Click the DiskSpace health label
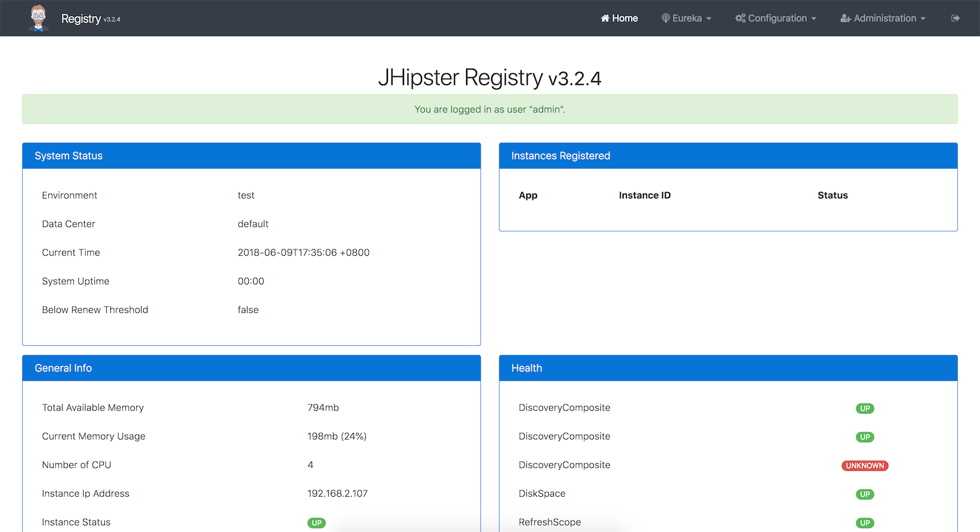The height and width of the screenshot is (532, 980). (542, 493)
